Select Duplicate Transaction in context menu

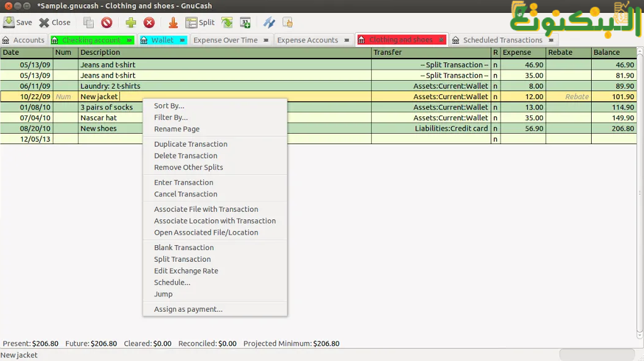[x=215, y=144]
